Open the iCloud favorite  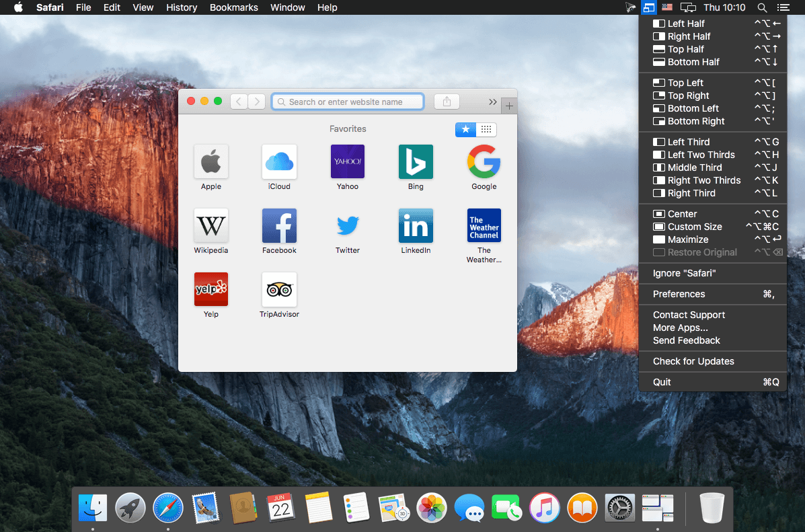279,162
